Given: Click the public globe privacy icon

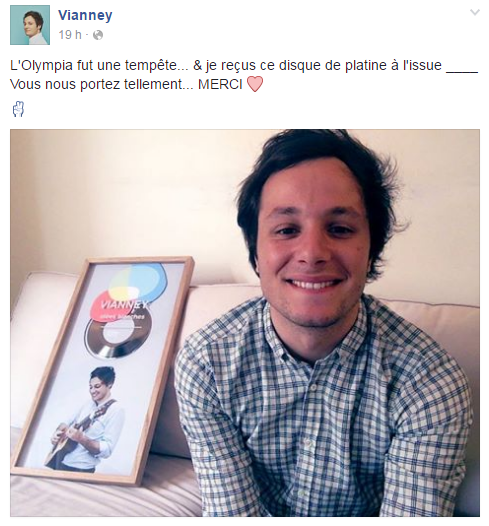Looking at the screenshot, I should [x=98, y=35].
